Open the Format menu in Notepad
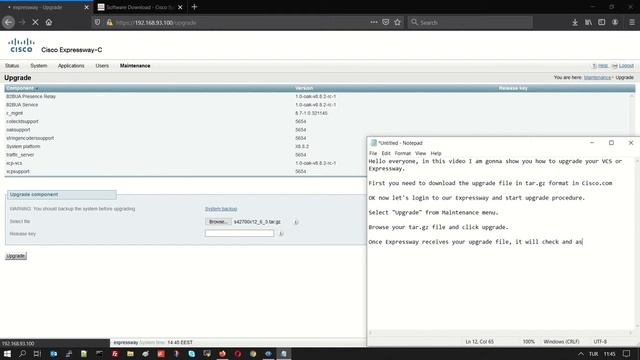The image size is (640, 360). click(x=402, y=153)
